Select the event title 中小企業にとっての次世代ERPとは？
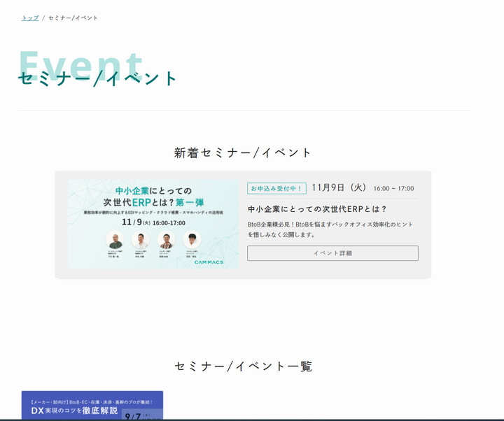 317,209
